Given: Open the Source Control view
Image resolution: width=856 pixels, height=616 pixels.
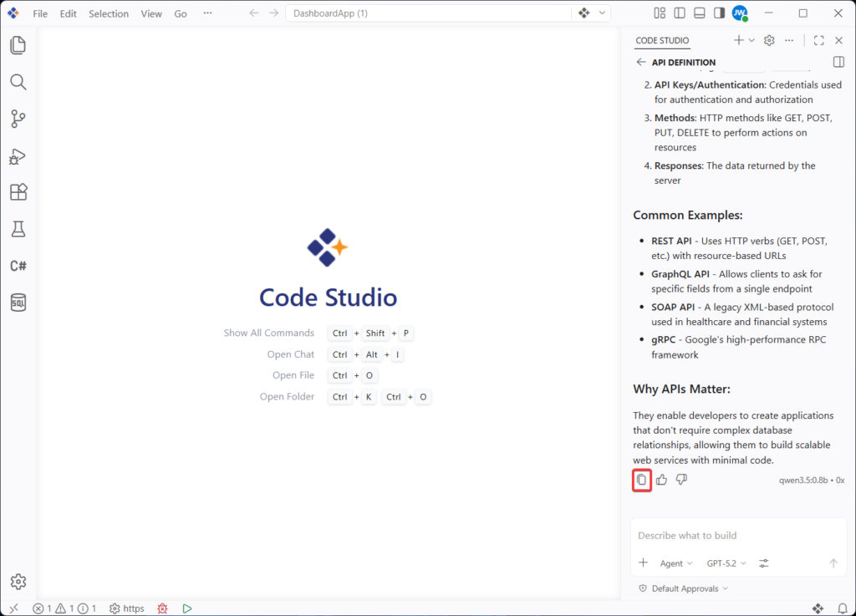Looking at the screenshot, I should (18, 119).
